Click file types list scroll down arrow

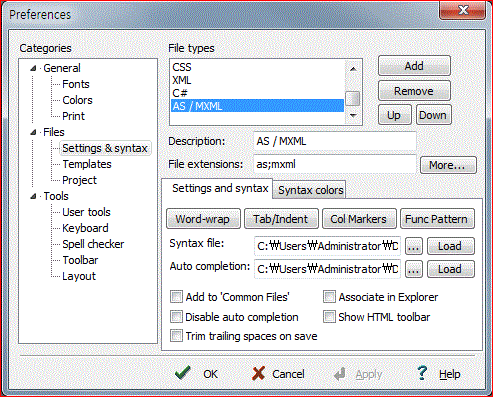point(353,115)
